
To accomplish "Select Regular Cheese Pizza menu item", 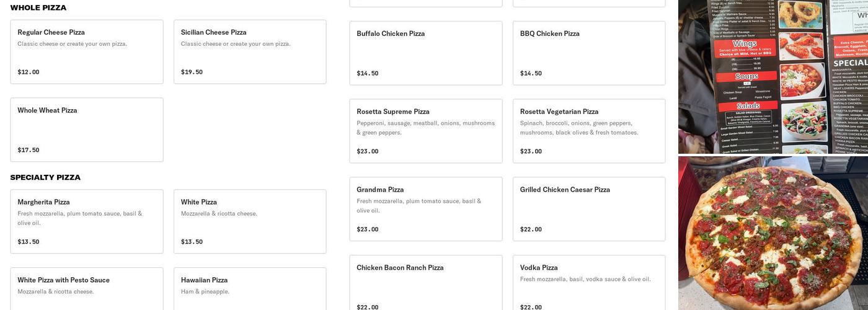I will click(x=87, y=51).
